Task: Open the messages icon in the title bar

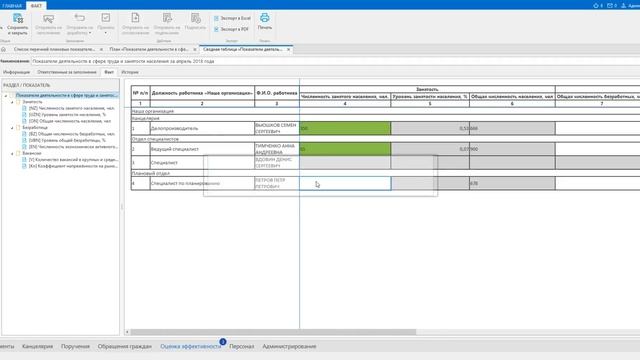Action: 609,5
